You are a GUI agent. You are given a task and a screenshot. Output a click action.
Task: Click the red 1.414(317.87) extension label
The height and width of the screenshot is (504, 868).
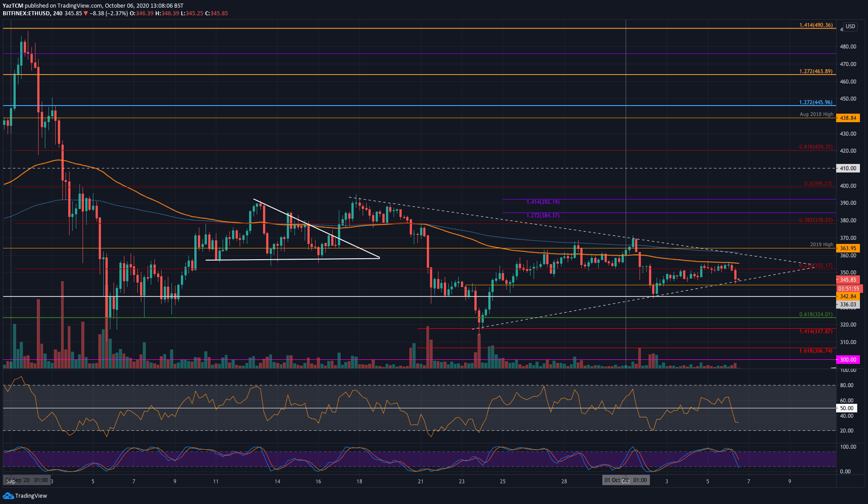(x=815, y=332)
